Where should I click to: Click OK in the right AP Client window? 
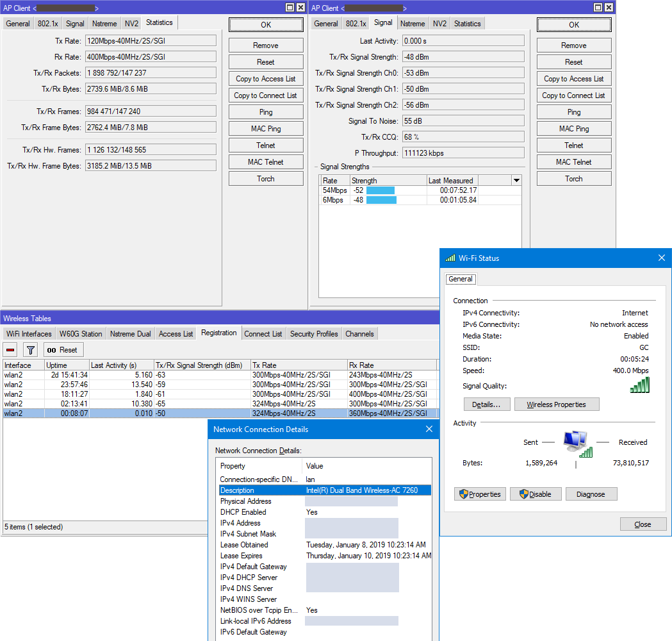pos(574,25)
